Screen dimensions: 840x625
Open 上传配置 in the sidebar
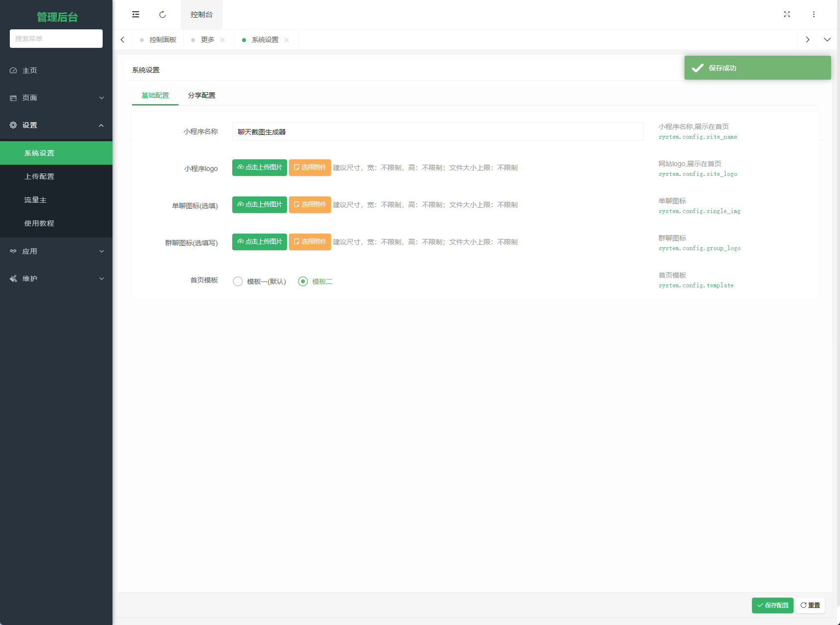(x=56, y=176)
